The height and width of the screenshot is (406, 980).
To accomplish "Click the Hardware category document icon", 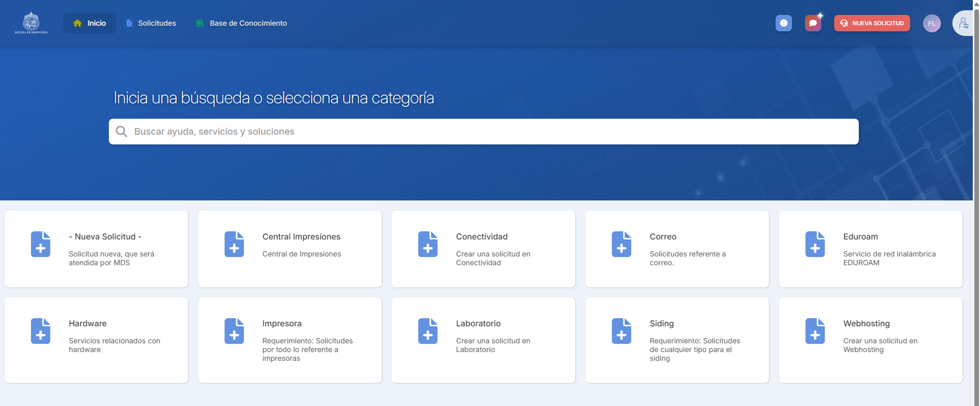I will 41,331.
